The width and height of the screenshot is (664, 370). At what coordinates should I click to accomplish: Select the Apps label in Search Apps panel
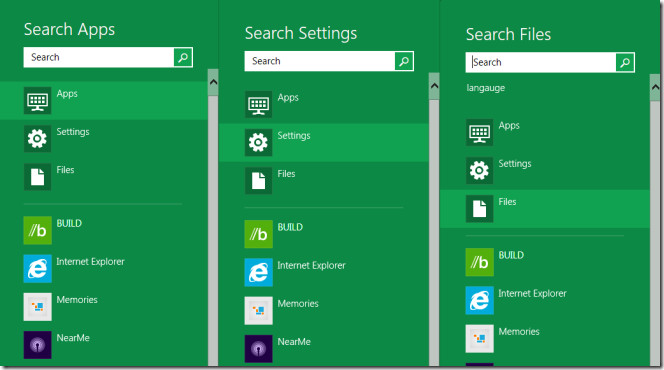click(67, 94)
